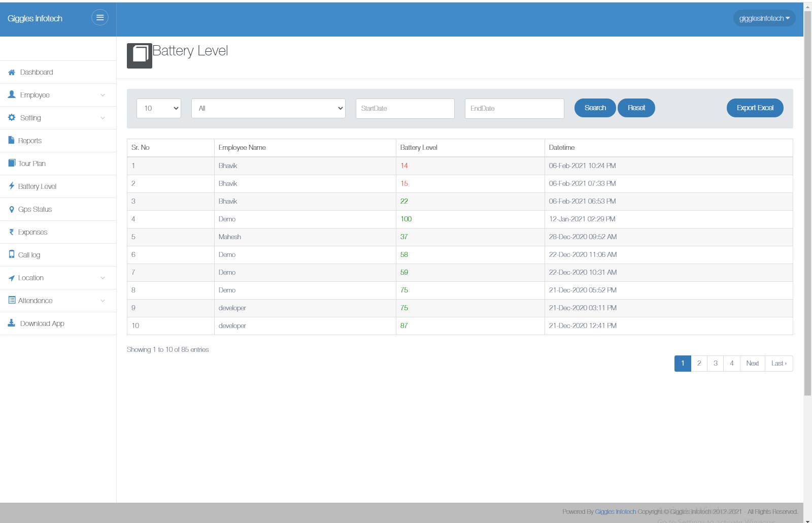Click datetime 12-Jan-2021 02:29 PM
Screen dimensions: 812x523
click(582, 219)
